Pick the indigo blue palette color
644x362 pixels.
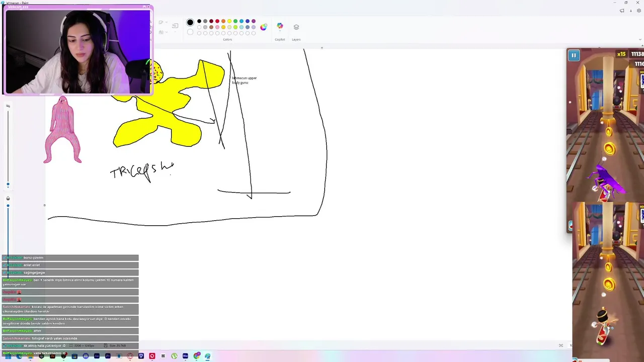click(x=248, y=21)
